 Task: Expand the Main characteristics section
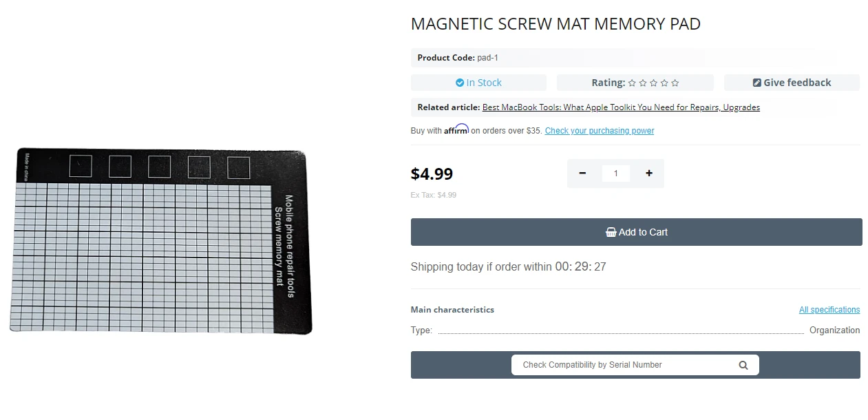[x=452, y=309]
